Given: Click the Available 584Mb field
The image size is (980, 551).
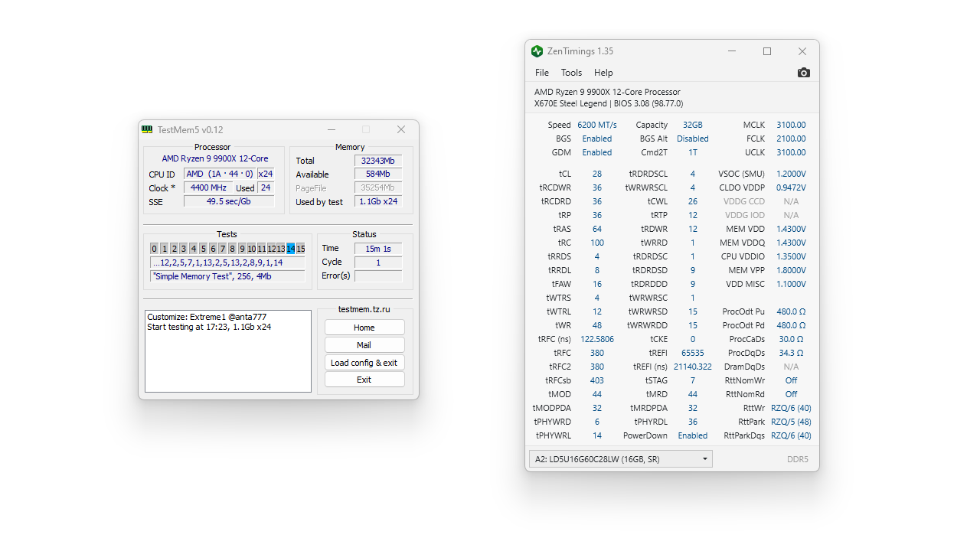Looking at the screenshot, I should [378, 174].
